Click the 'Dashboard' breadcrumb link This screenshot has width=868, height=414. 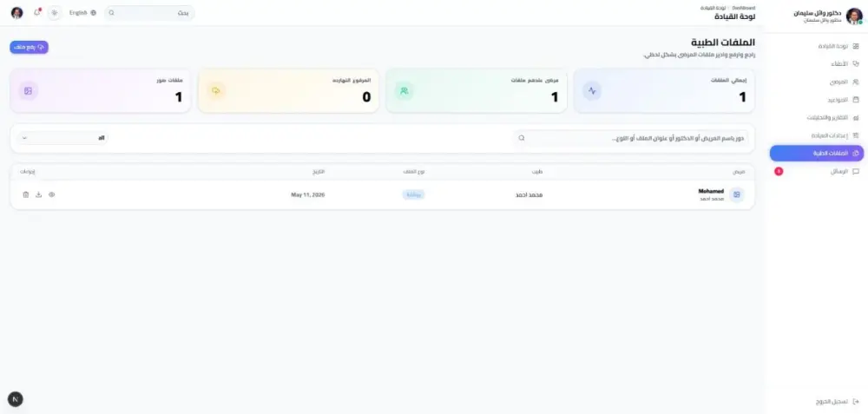click(744, 9)
